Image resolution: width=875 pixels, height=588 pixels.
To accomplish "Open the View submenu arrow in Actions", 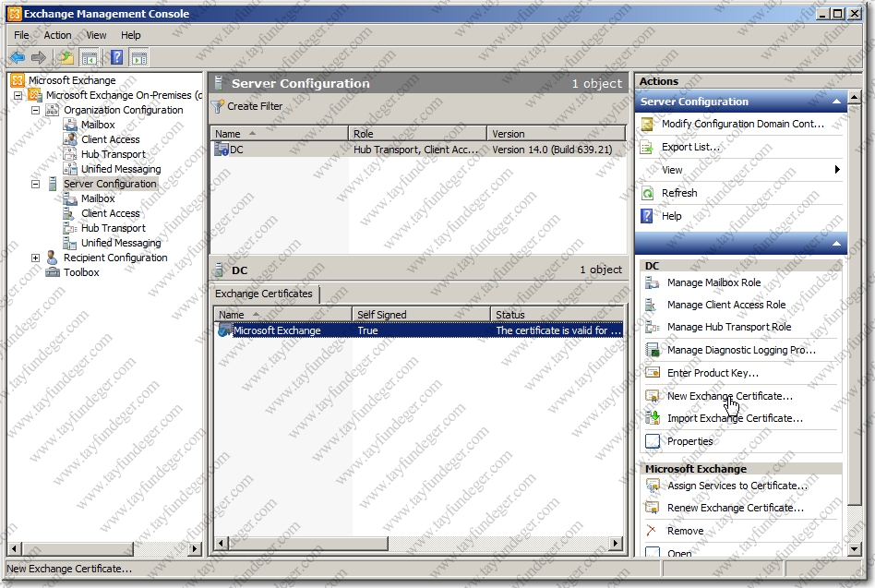I will (837, 170).
